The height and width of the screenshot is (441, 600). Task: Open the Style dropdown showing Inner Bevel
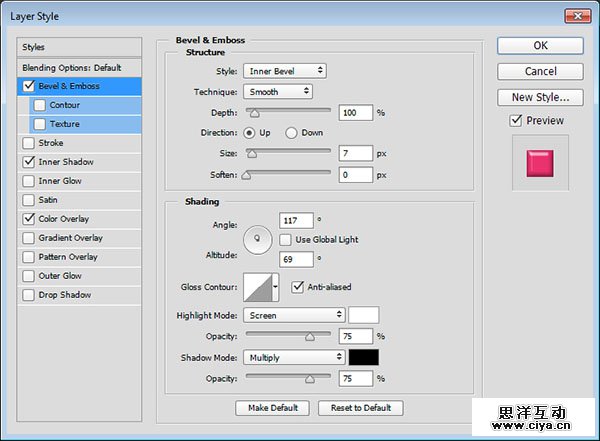285,71
